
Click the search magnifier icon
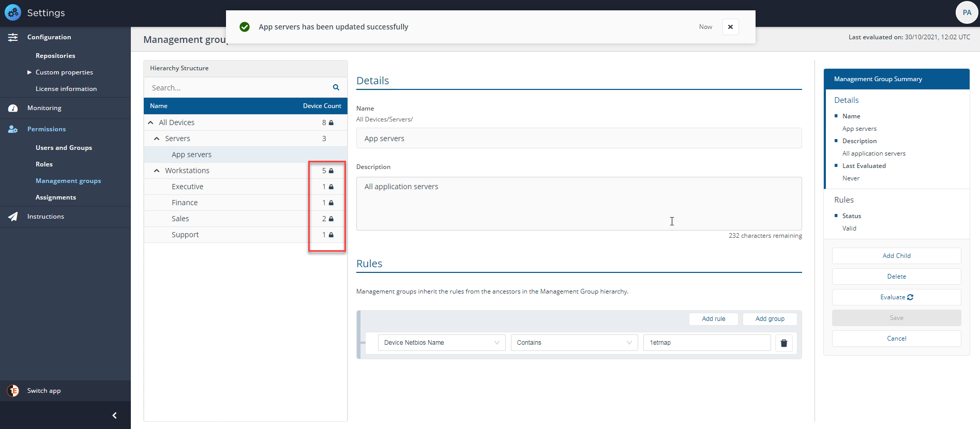[336, 87]
